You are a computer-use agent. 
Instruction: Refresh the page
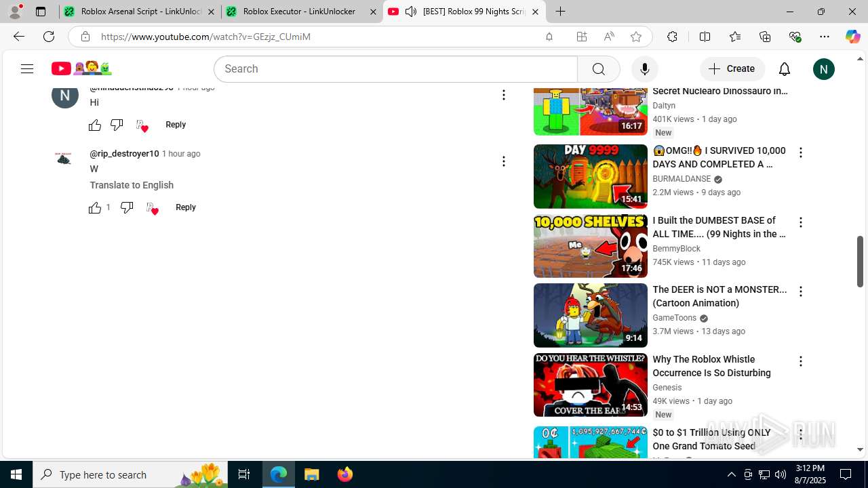pos(49,37)
